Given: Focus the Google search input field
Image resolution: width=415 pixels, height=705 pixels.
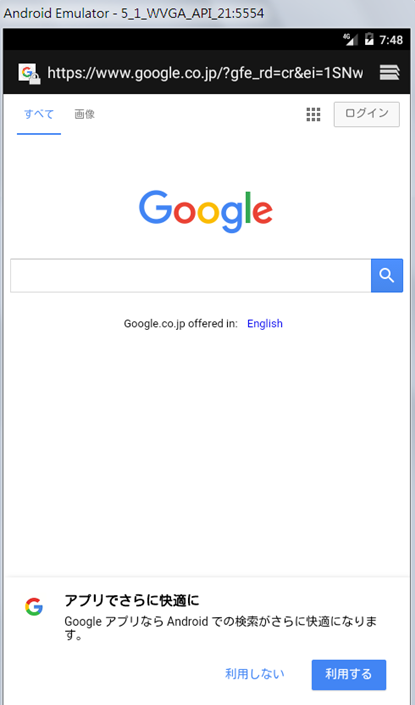Looking at the screenshot, I should point(191,275).
